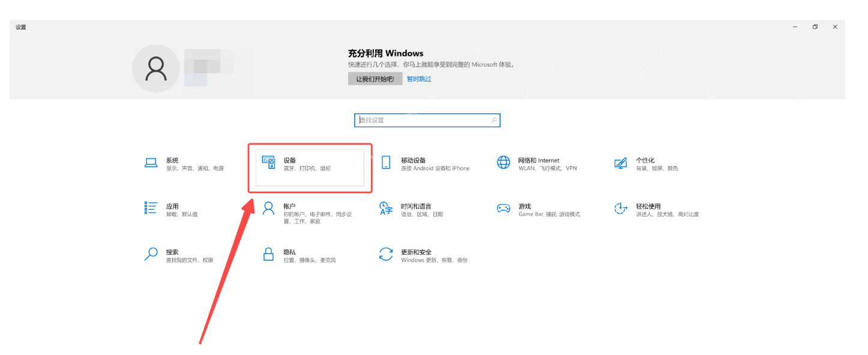Focus the 查找设置 search field

coord(427,120)
